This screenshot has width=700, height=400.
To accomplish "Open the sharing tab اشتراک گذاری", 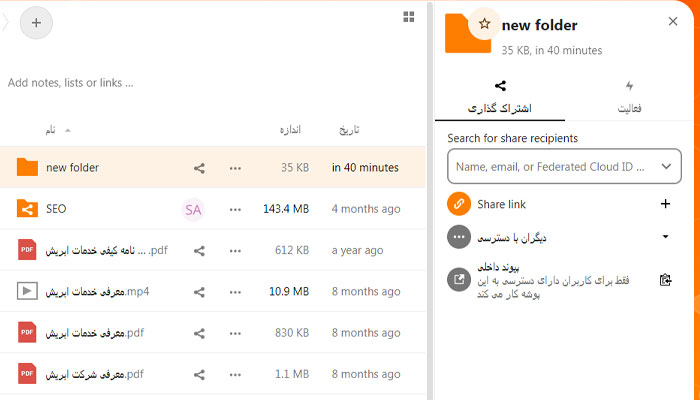I will pyautogui.click(x=500, y=97).
